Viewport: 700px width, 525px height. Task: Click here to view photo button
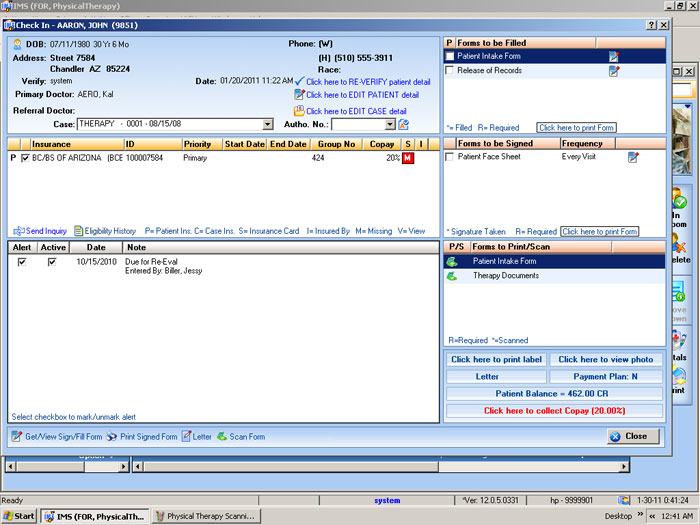coord(606,359)
